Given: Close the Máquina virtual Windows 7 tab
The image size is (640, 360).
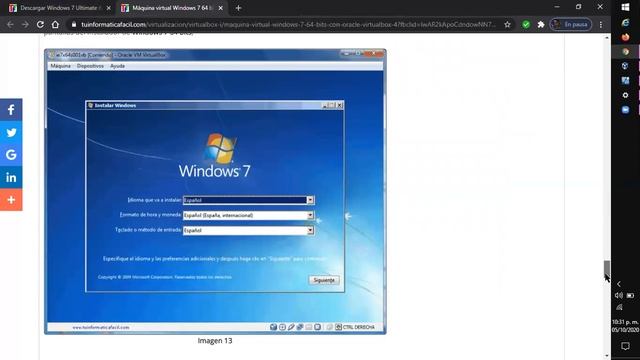Looking at the screenshot, I should 220,8.
